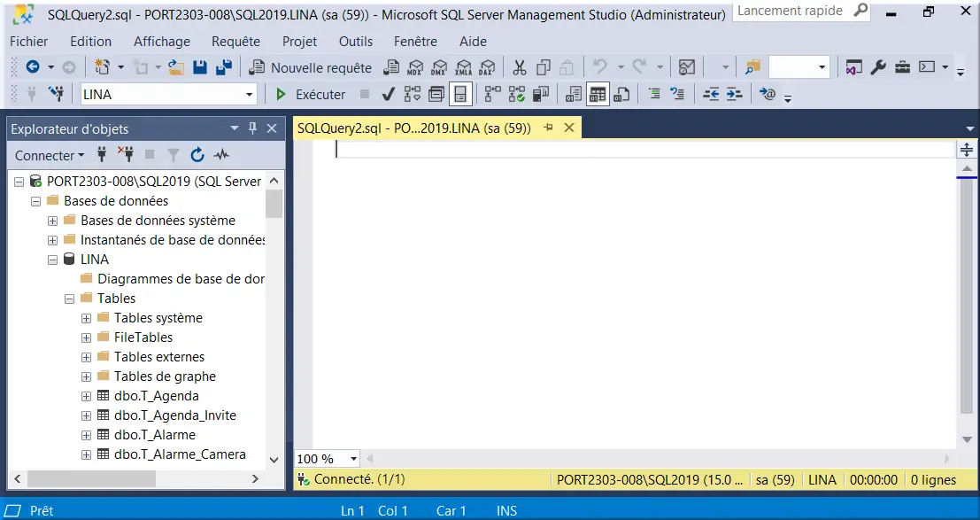Open the Requête menu

pos(235,42)
